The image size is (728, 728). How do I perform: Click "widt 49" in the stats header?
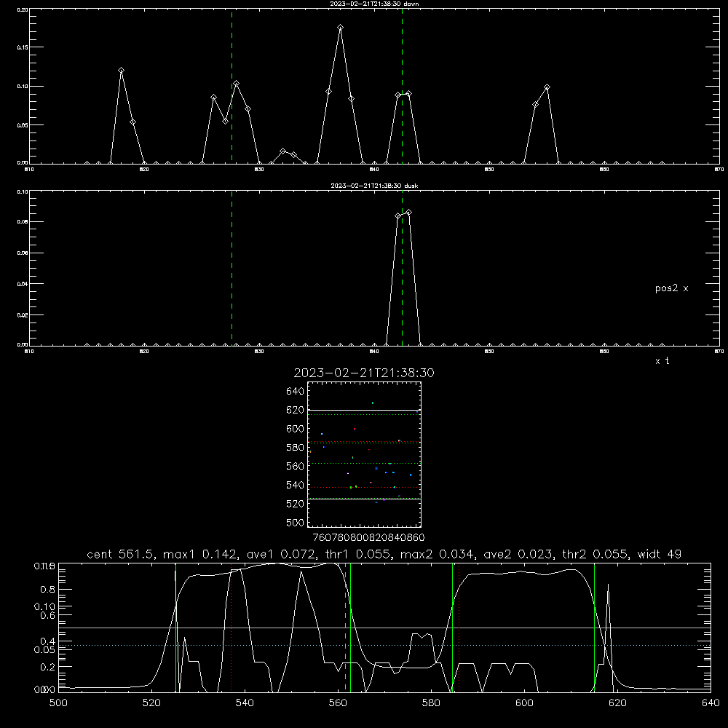pyautogui.click(x=660, y=554)
